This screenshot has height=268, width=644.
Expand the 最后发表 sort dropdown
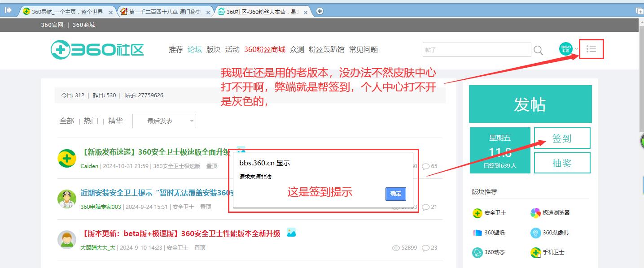[x=164, y=121]
